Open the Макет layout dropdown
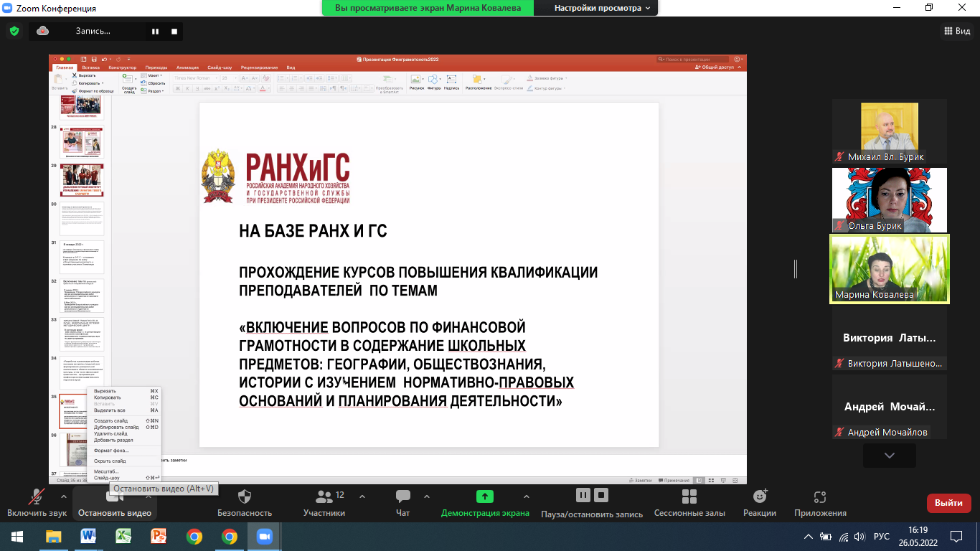The width and height of the screenshot is (980, 551). (x=151, y=75)
